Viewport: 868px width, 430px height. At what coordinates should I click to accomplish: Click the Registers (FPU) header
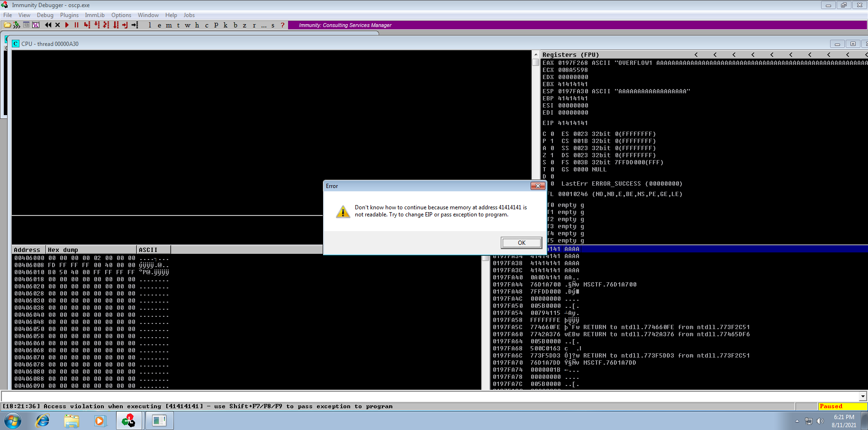click(570, 55)
